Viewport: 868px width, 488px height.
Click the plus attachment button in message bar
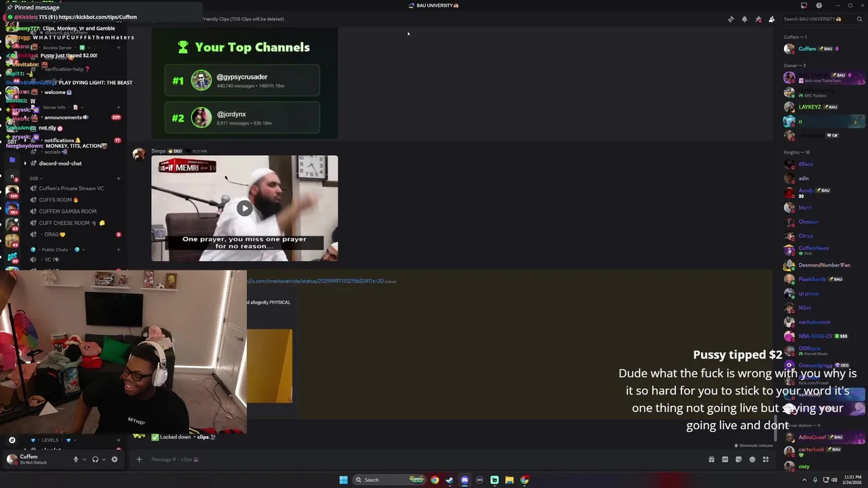[139, 460]
